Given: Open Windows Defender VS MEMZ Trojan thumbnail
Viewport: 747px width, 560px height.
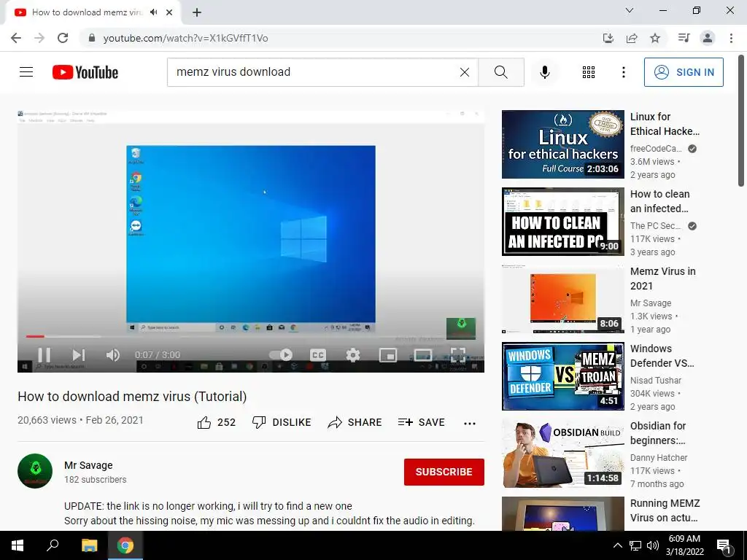Looking at the screenshot, I should click(562, 376).
